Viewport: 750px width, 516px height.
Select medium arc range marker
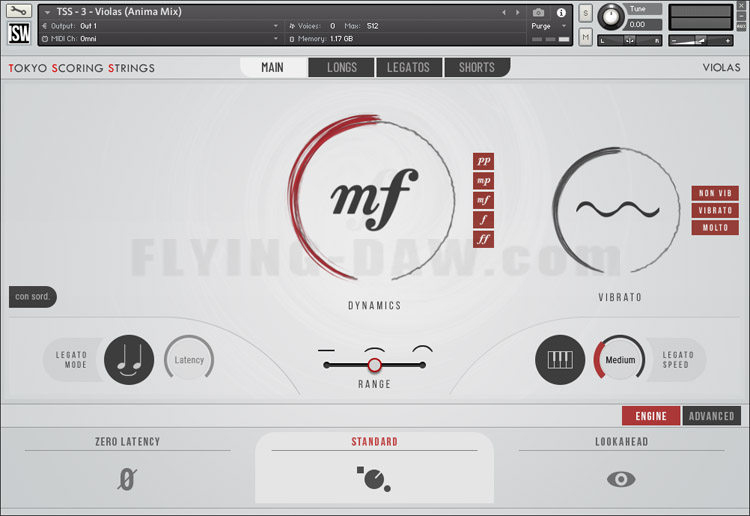pyautogui.click(x=375, y=350)
